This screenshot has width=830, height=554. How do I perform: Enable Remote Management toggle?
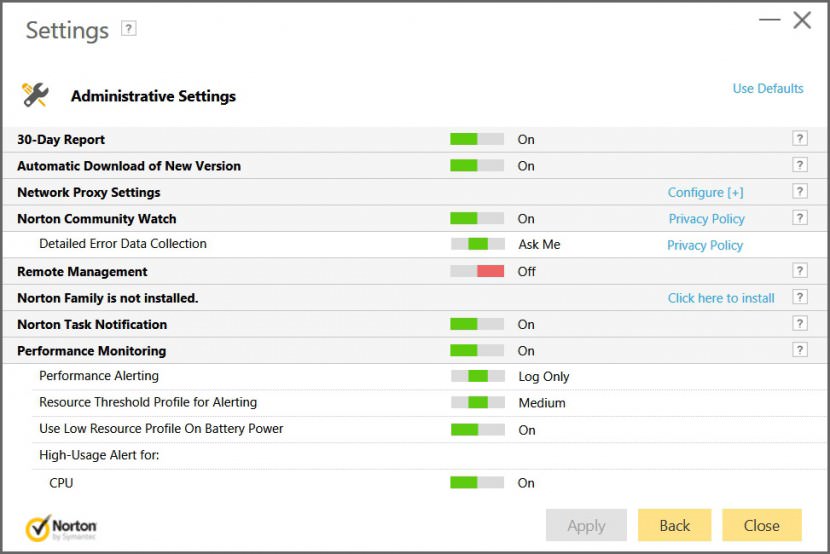[x=477, y=271]
